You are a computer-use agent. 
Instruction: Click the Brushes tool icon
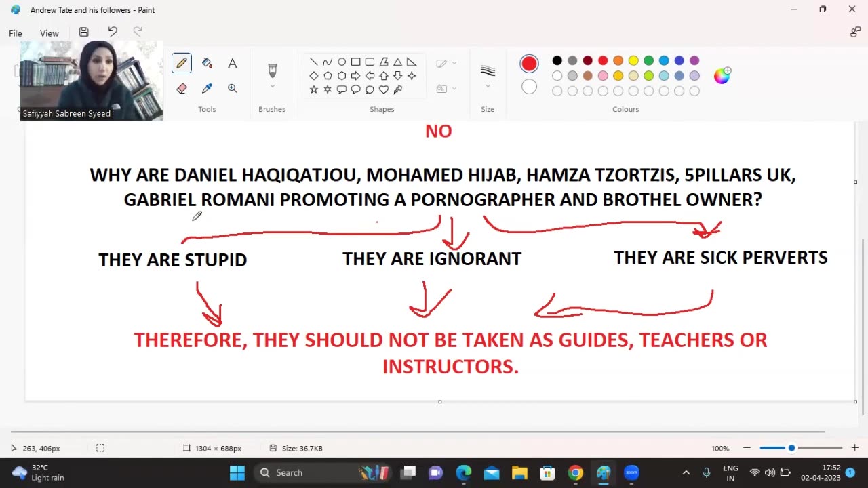pos(273,70)
